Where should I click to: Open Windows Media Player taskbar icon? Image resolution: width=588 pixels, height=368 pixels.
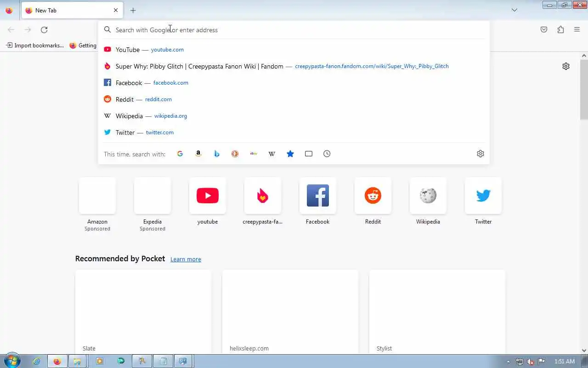pos(99,361)
